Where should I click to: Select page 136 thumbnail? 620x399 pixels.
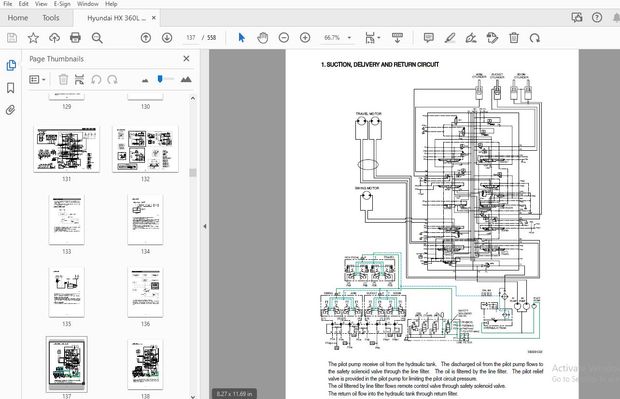click(145, 292)
